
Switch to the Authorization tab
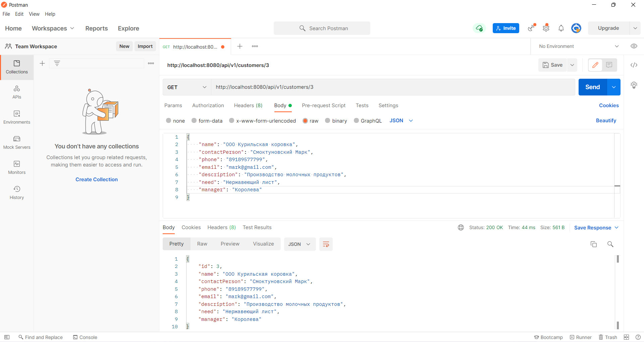pyautogui.click(x=208, y=106)
